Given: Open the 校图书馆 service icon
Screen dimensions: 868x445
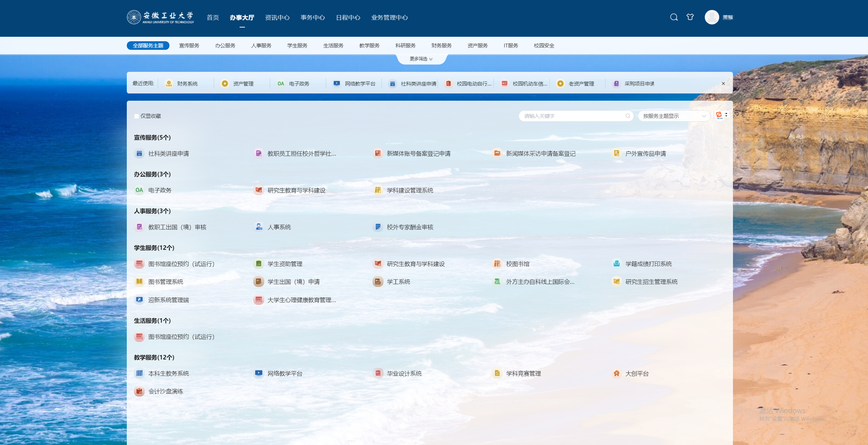Looking at the screenshot, I should (497, 264).
